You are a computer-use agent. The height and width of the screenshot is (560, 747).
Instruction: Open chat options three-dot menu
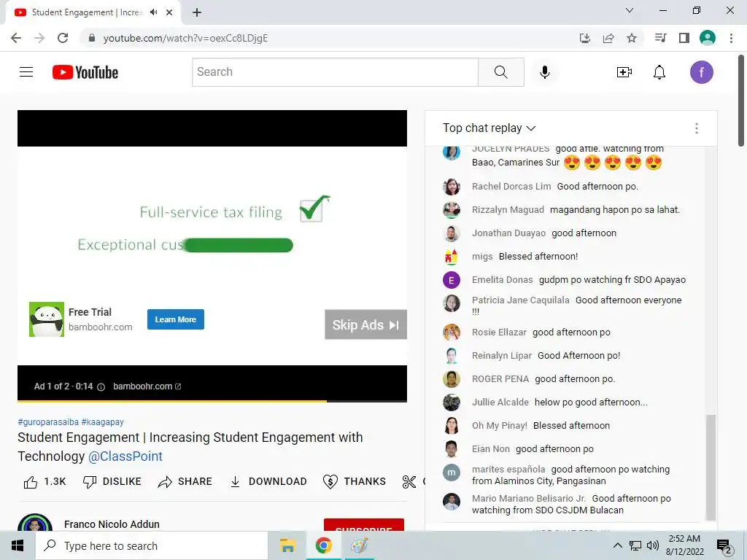(697, 128)
